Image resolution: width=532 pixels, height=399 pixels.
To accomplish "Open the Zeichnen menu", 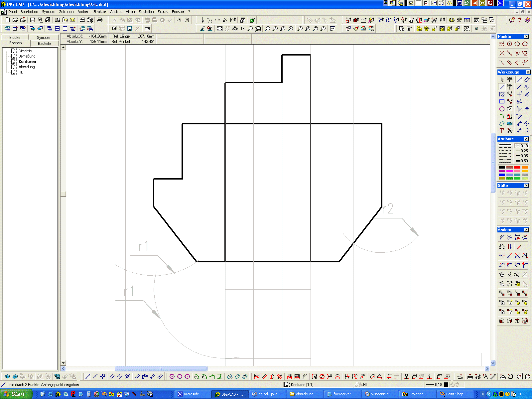I will click(x=66, y=12).
